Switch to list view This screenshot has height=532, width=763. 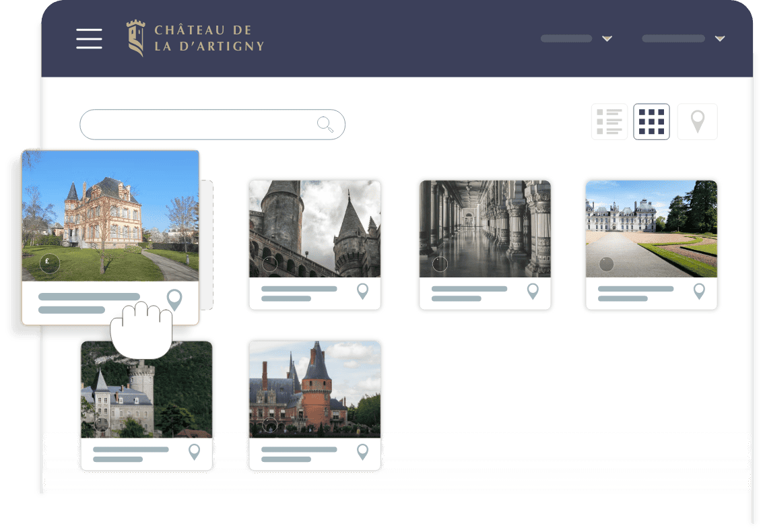609,122
